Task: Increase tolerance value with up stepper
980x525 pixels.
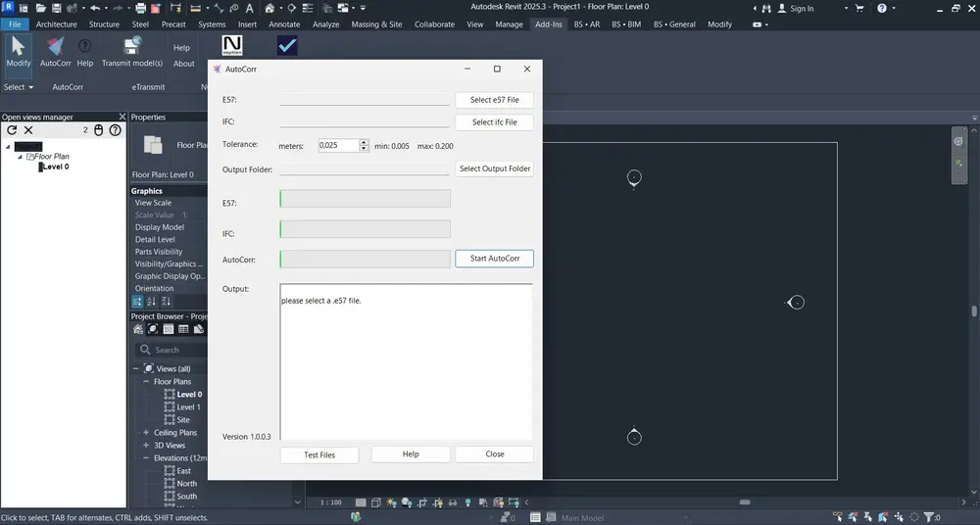Action: (365, 142)
